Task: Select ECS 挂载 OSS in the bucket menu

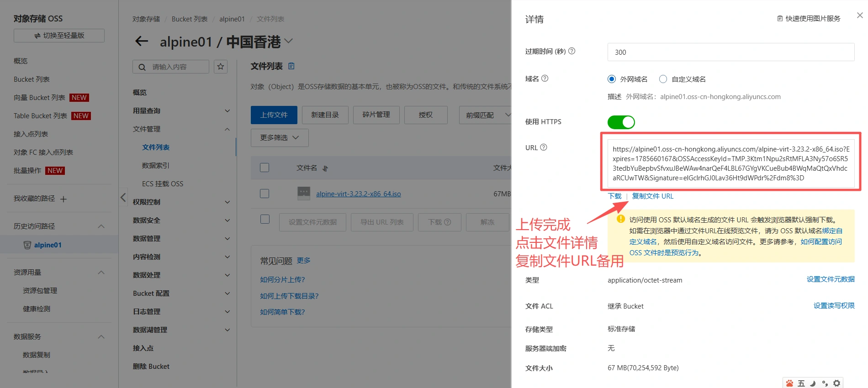Action: coord(163,184)
